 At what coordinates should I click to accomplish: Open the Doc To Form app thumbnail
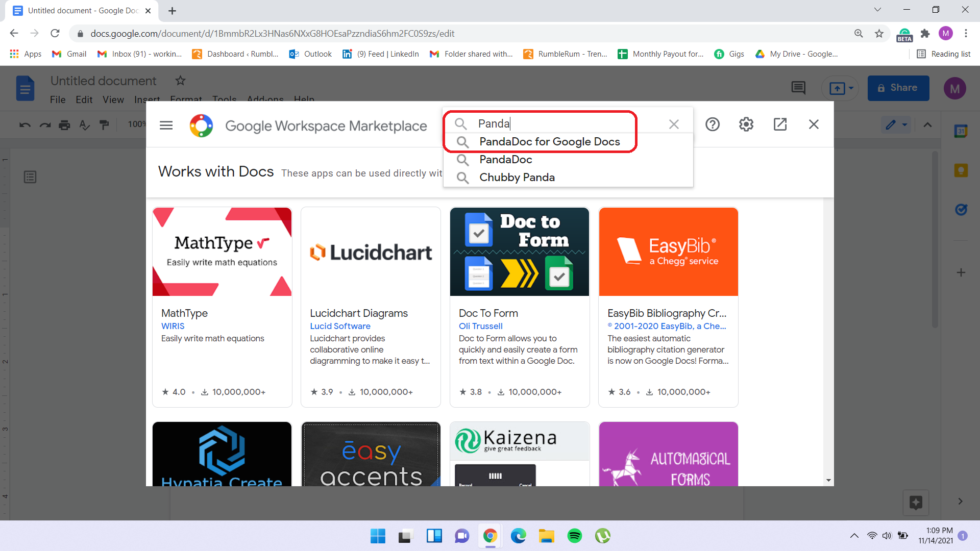click(x=520, y=252)
